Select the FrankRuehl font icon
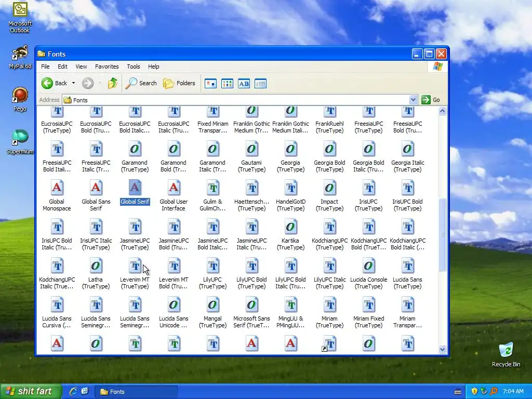Screen dimensions: 532x399 (x=329, y=112)
